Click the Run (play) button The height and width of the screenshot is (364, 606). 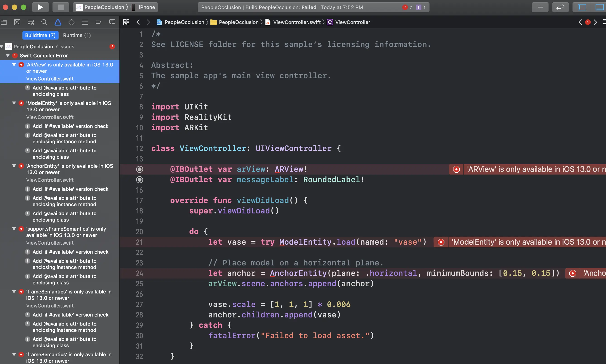40,7
